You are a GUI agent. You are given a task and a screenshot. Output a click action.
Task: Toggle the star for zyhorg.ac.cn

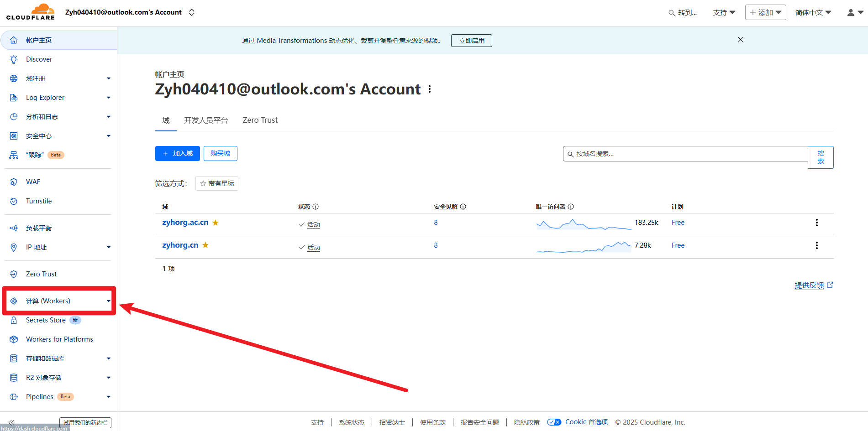[216, 223]
